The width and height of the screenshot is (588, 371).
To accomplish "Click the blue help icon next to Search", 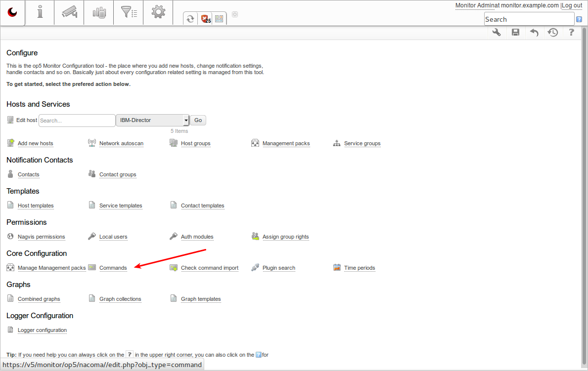I will click(x=579, y=19).
